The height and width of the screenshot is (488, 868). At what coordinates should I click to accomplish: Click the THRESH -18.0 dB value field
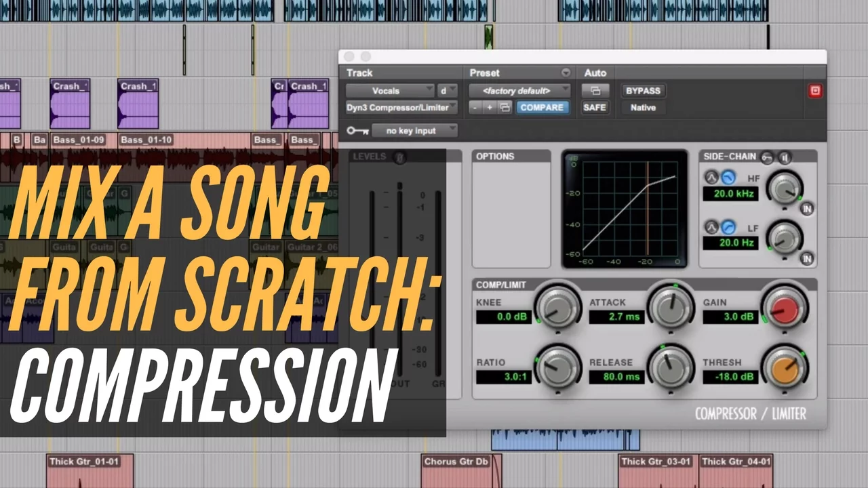pos(730,377)
